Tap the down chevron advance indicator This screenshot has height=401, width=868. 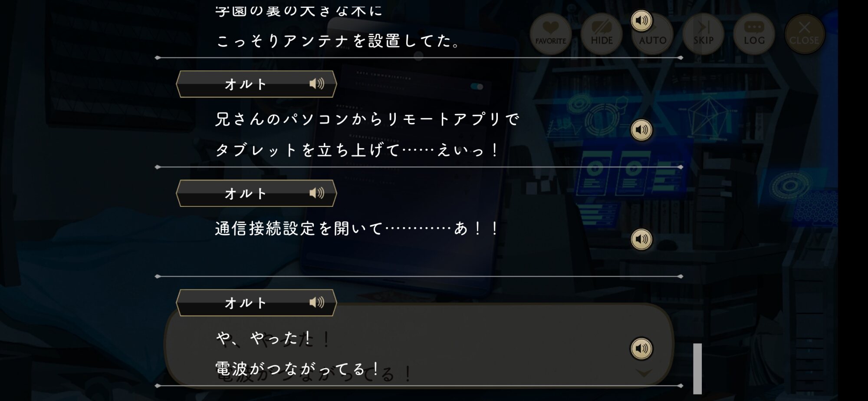(x=644, y=373)
